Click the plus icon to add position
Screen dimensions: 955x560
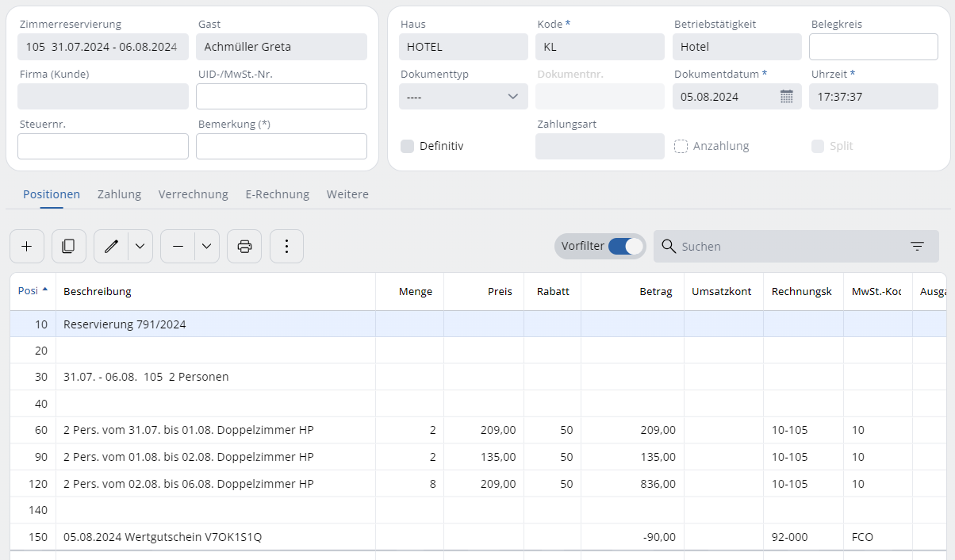click(x=27, y=247)
